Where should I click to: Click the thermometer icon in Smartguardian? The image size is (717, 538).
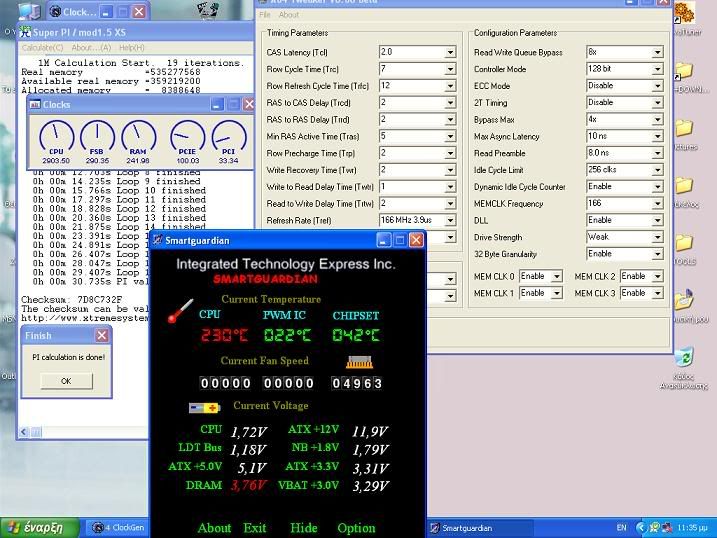click(x=180, y=311)
